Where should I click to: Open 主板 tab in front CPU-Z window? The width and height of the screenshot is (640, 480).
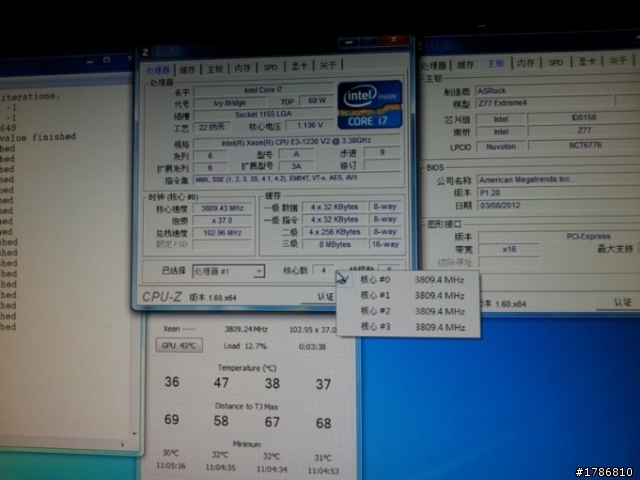pyautogui.click(x=215, y=69)
